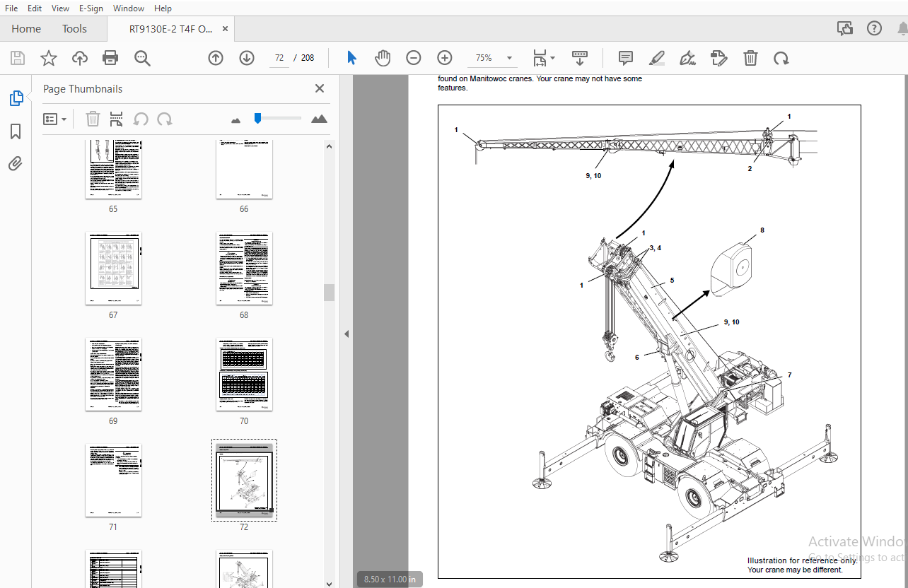Select page 67 thumbnail

click(113, 269)
